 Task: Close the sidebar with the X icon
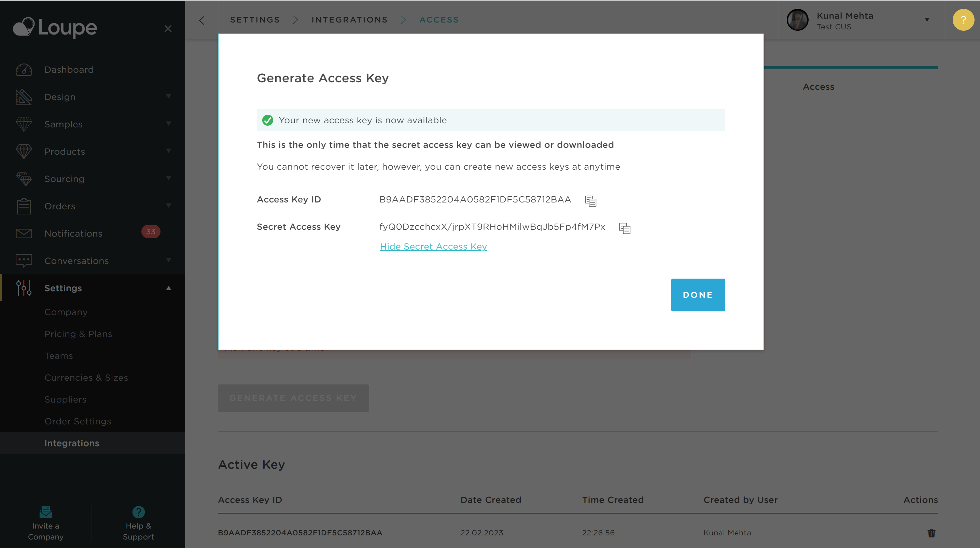pos(168,29)
